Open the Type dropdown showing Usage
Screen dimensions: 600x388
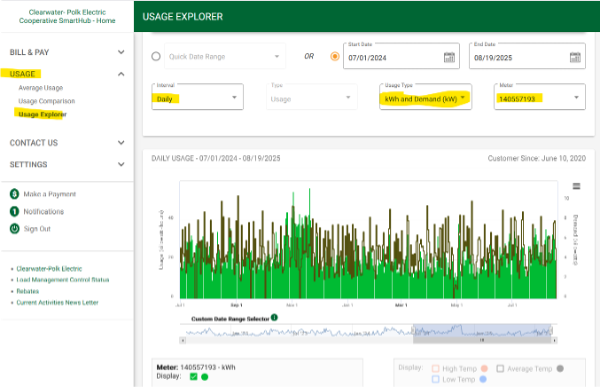[x=311, y=97]
